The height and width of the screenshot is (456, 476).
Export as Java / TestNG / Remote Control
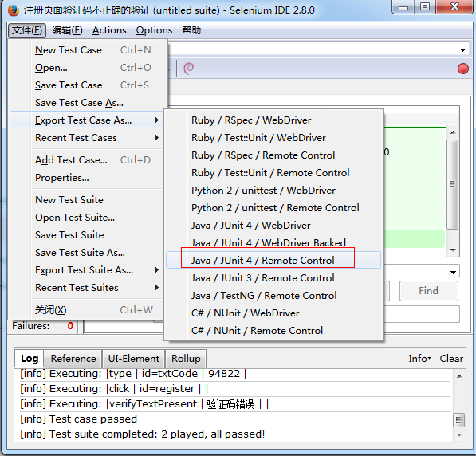273,296
